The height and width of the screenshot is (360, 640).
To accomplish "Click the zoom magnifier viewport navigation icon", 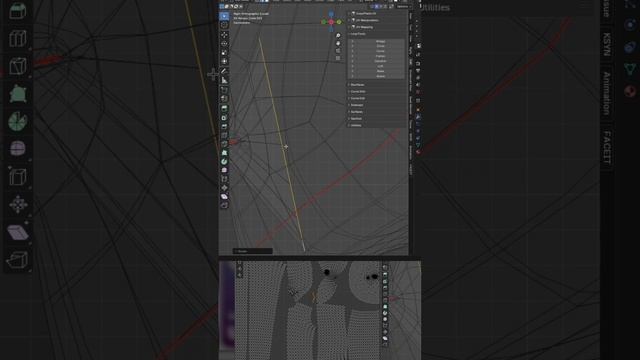I will (338, 36).
